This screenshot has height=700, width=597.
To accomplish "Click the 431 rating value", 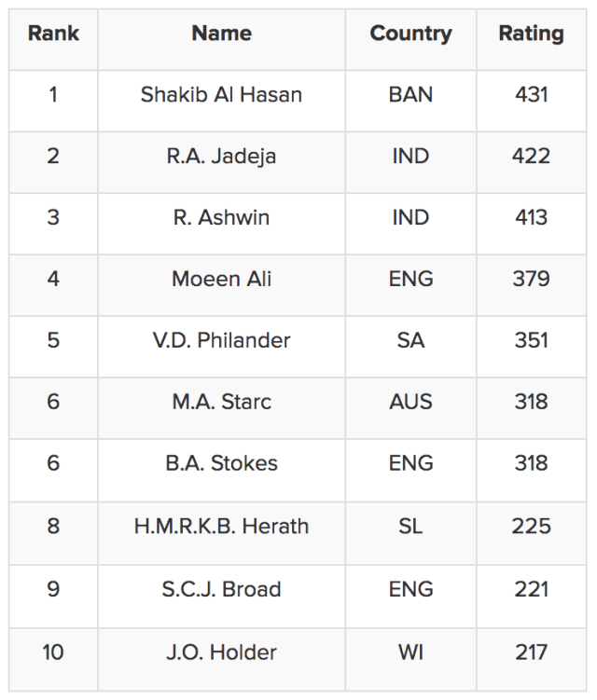I will pos(531,95).
